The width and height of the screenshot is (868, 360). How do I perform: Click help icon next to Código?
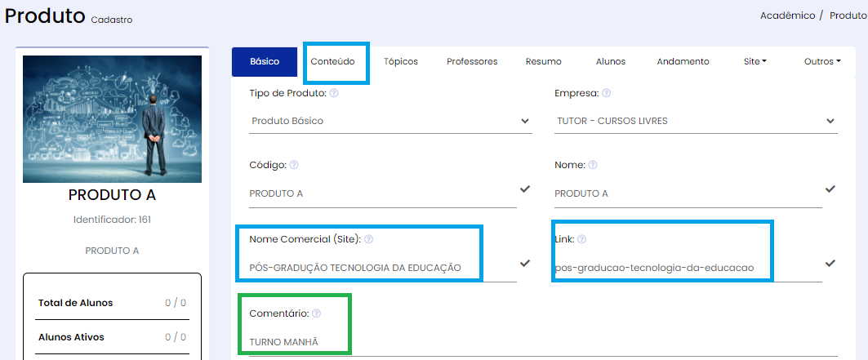294,165
